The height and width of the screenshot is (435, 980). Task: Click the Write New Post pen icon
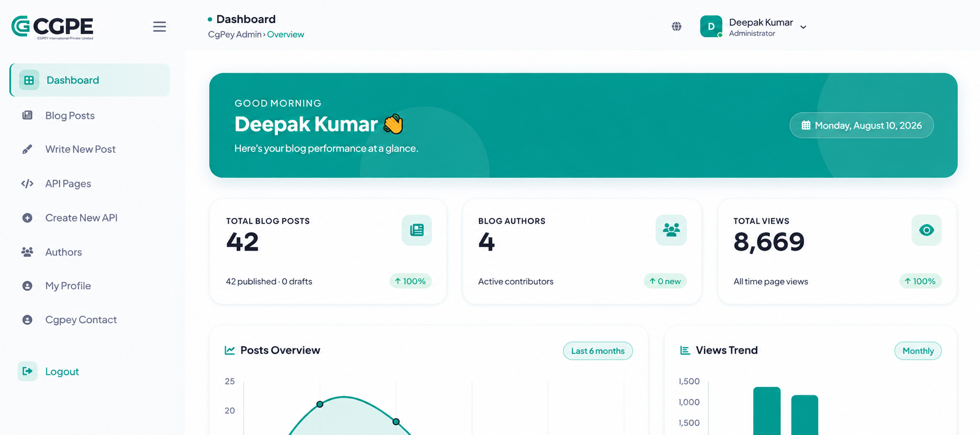point(28,149)
